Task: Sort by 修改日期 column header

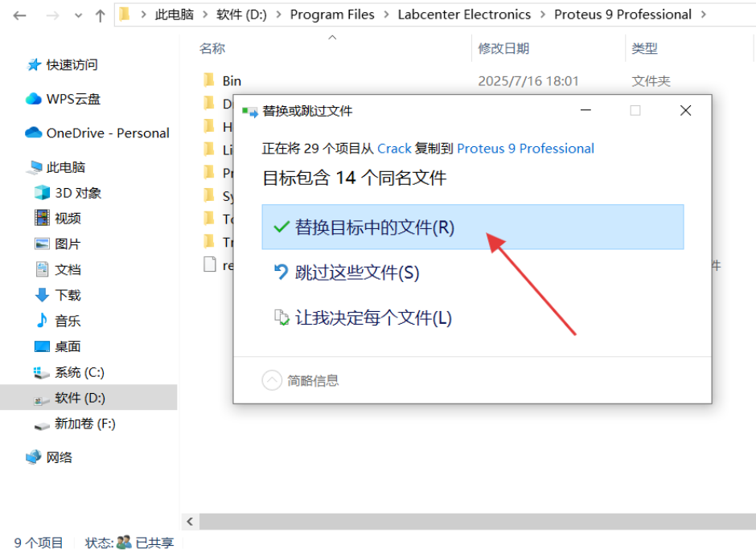Action: pos(503,49)
